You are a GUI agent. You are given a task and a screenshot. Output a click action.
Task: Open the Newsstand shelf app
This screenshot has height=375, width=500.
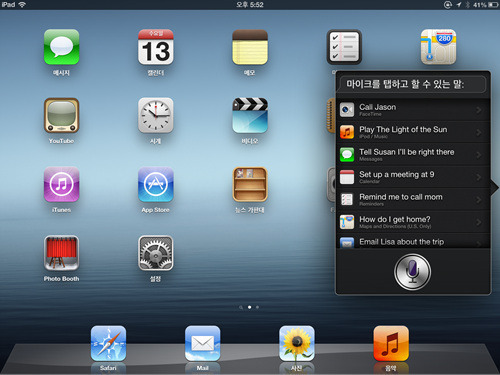click(250, 184)
